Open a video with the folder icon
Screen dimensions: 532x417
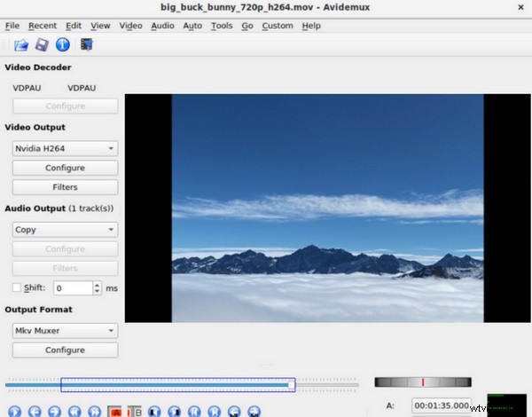21,44
